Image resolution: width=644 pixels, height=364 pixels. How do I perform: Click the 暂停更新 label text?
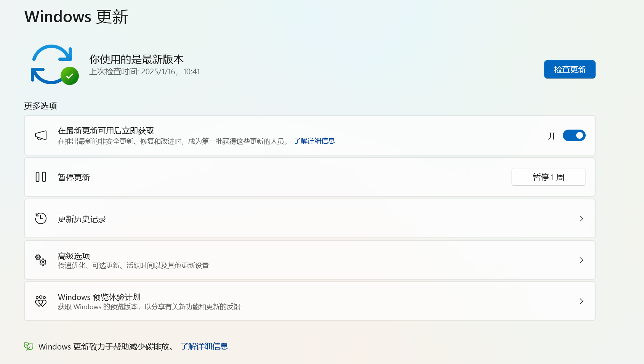[x=74, y=177]
